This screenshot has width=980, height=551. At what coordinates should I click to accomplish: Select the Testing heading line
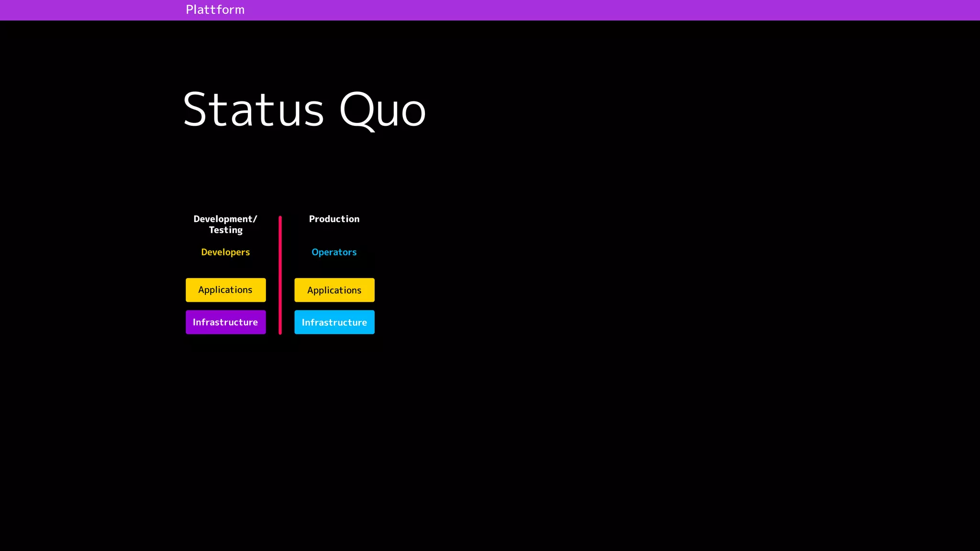[225, 230]
